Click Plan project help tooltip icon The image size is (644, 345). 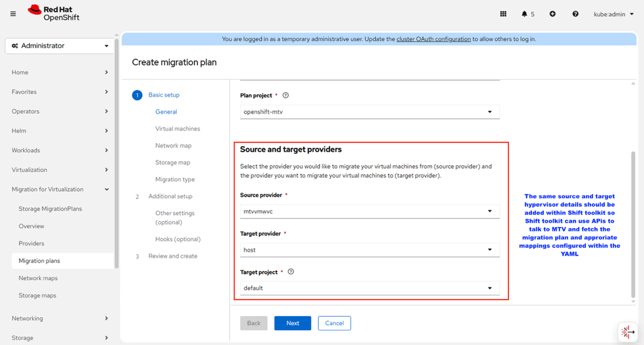286,95
